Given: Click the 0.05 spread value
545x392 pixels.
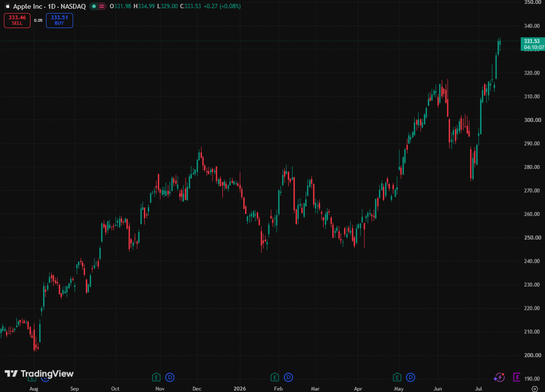Looking at the screenshot, I should tap(38, 20).
